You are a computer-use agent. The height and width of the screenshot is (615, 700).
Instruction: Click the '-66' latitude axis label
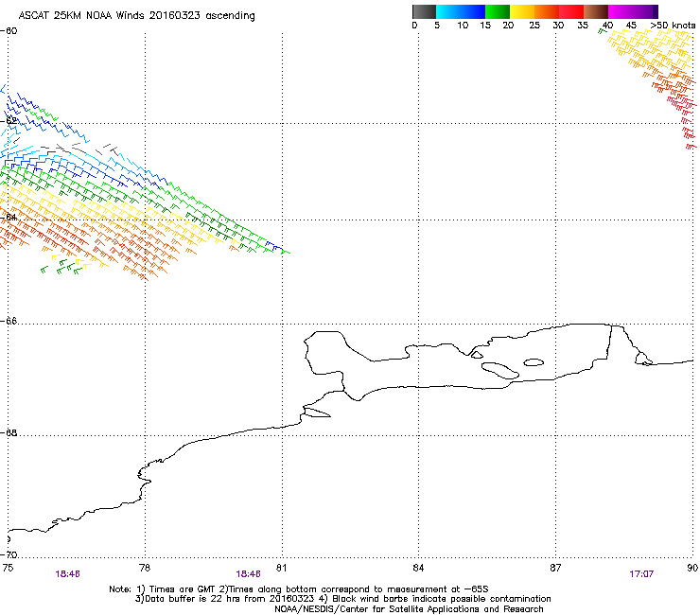pos(9,321)
